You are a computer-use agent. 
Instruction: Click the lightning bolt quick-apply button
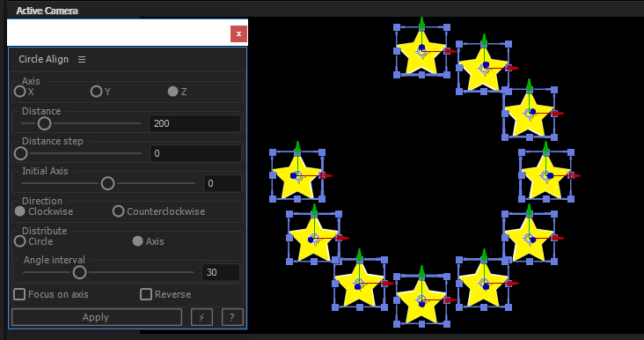(201, 317)
